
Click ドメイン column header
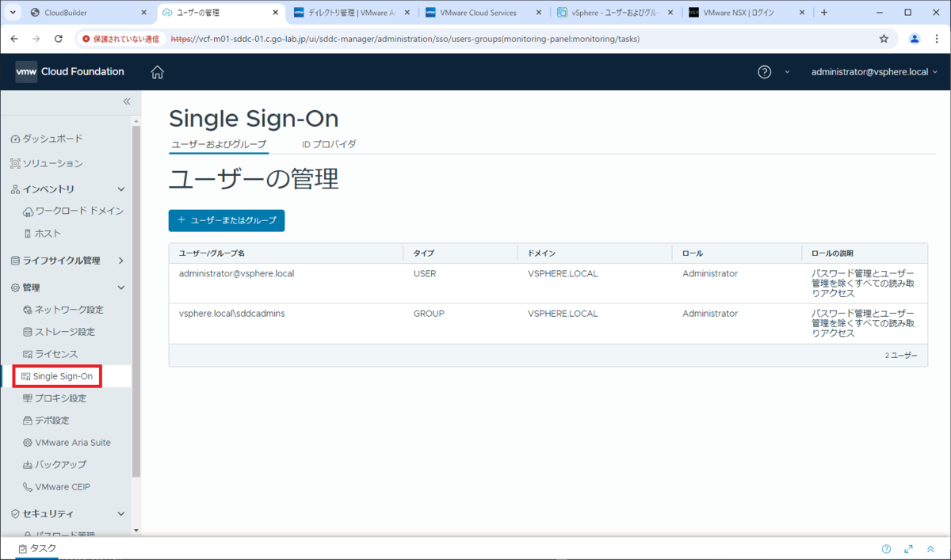pyautogui.click(x=541, y=253)
